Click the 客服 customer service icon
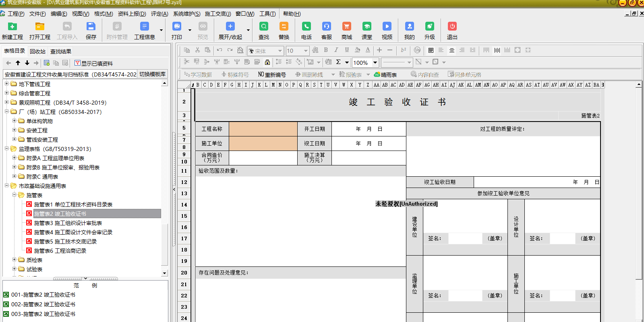Viewport: 644px width, 322px height. [x=326, y=27]
